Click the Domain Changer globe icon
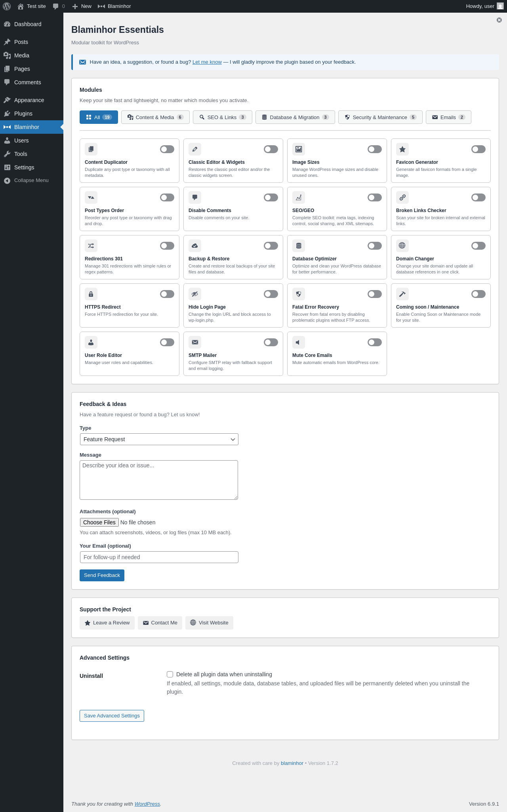507x812 pixels. (402, 246)
